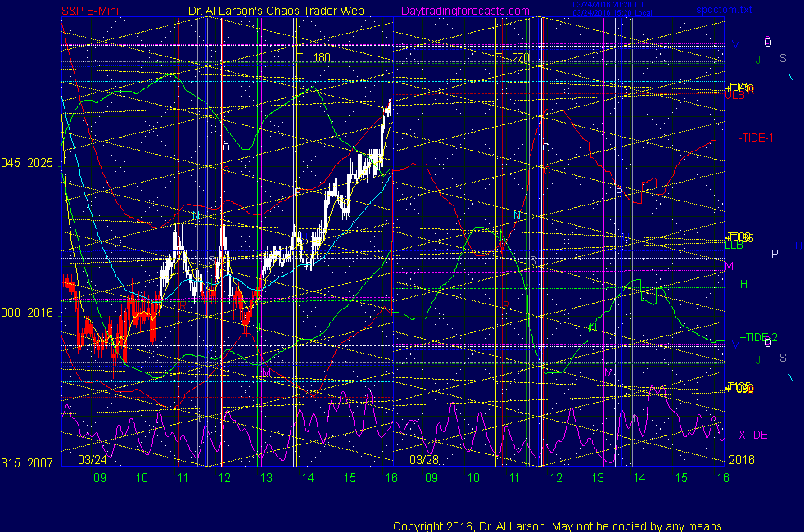Click green "H" letter in the right margin
Image resolution: width=804 pixels, height=532 pixels.
coord(744,285)
